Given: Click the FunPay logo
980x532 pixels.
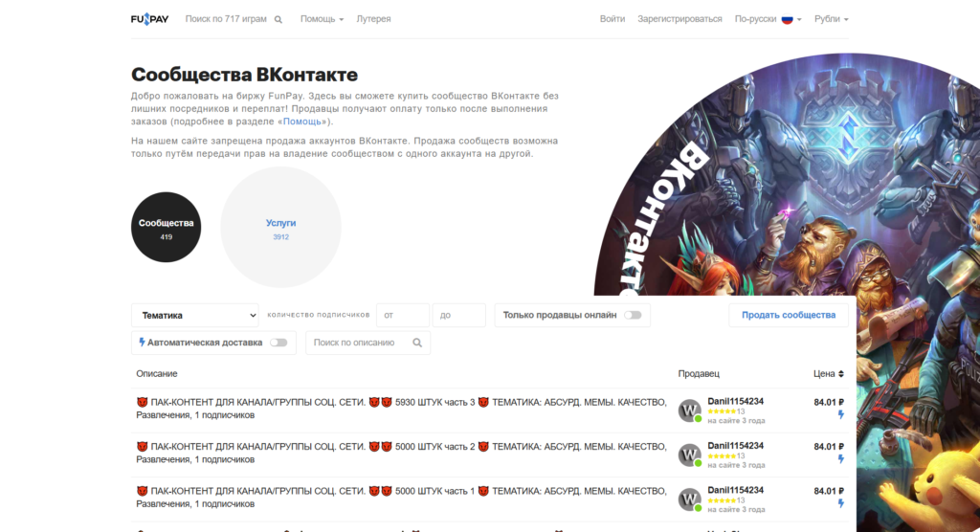Looking at the screenshot, I should (x=149, y=19).
